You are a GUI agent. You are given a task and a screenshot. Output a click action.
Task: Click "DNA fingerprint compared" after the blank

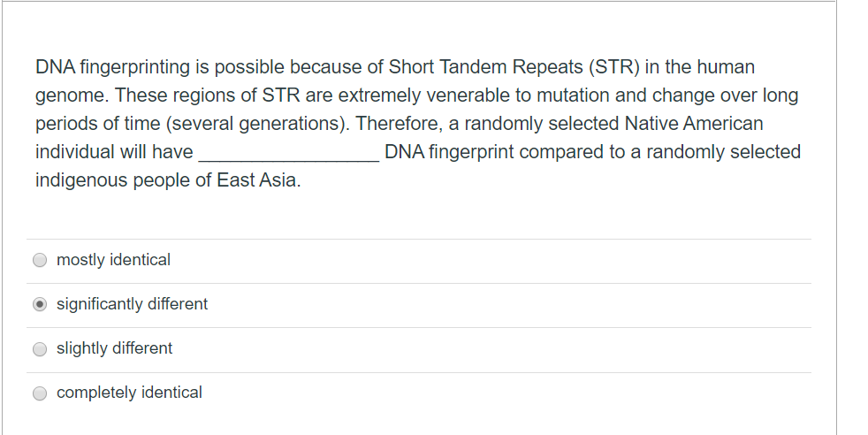point(494,152)
